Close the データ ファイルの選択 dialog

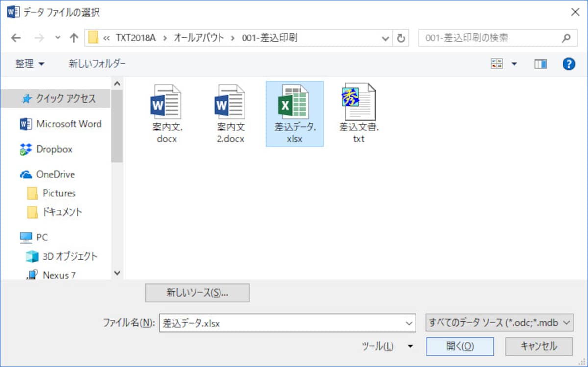[575, 12]
